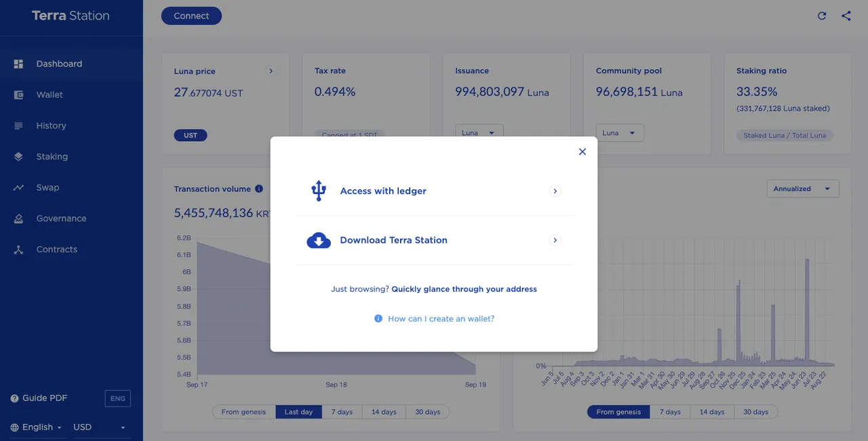Open the Community pool Luna dropdown
This screenshot has width=868, height=441.
[x=620, y=133]
